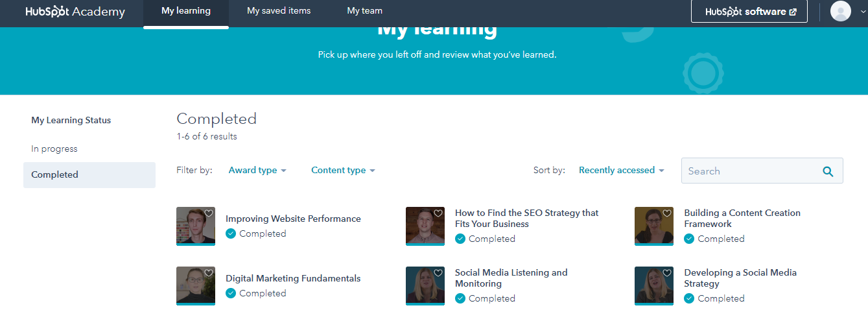Image resolution: width=868 pixels, height=334 pixels.
Task: Open Improving Website Performance course title
Action: tap(293, 219)
